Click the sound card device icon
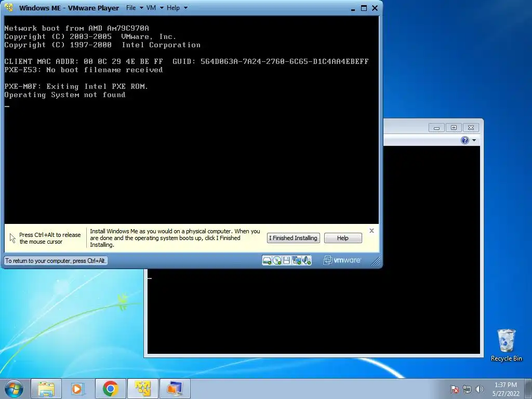This screenshot has width=532, height=399. pyautogui.click(x=307, y=261)
